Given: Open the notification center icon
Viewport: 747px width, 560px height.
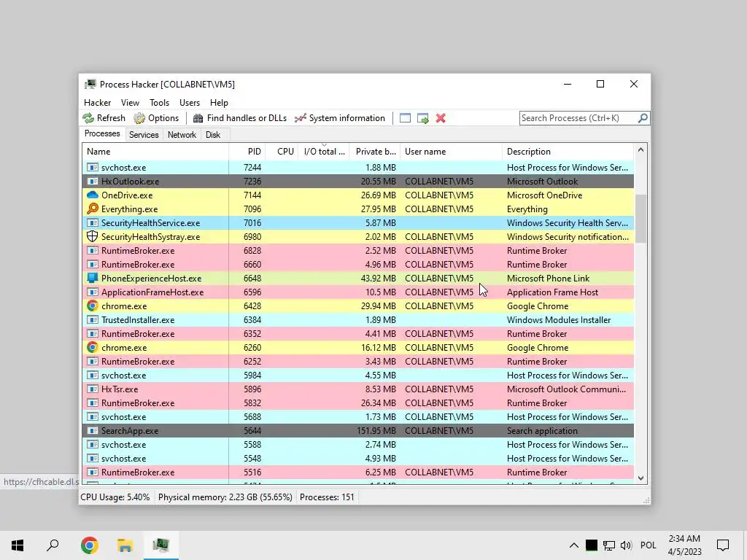Looking at the screenshot, I should [723, 545].
